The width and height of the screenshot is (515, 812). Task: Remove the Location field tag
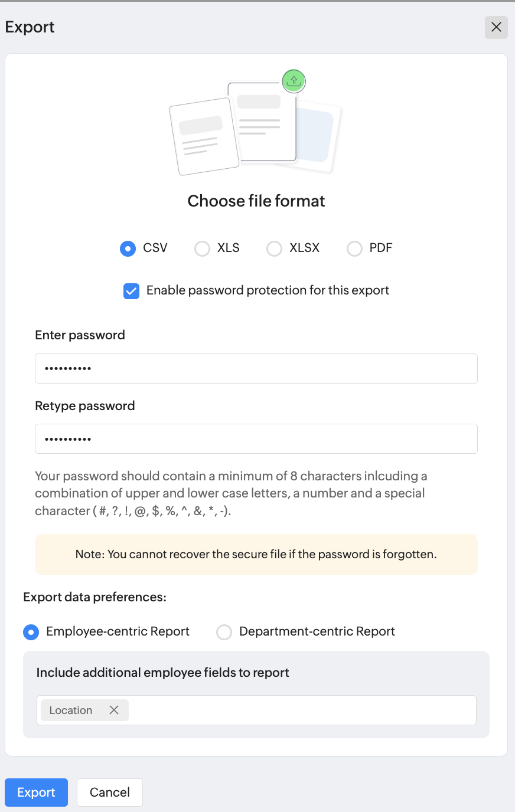(x=114, y=710)
